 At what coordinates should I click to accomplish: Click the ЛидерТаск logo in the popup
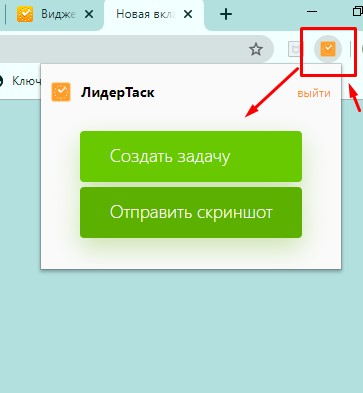click(61, 92)
